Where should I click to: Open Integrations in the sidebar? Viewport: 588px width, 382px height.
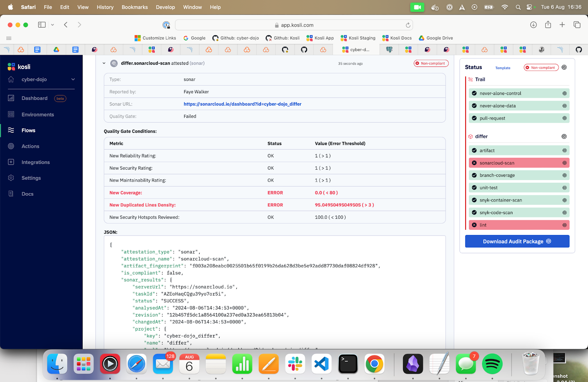35,162
